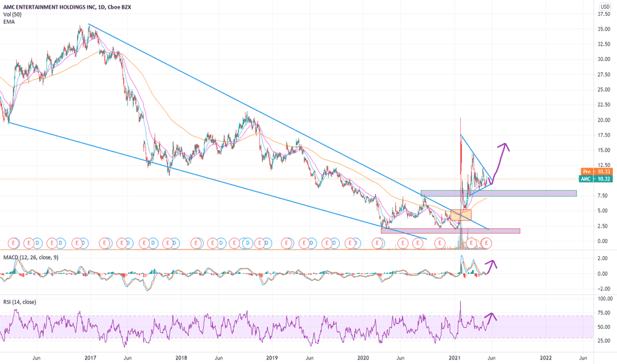Screen dimensions: 617x364
Task: Click the 2021 time axis label
Action: point(455,357)
